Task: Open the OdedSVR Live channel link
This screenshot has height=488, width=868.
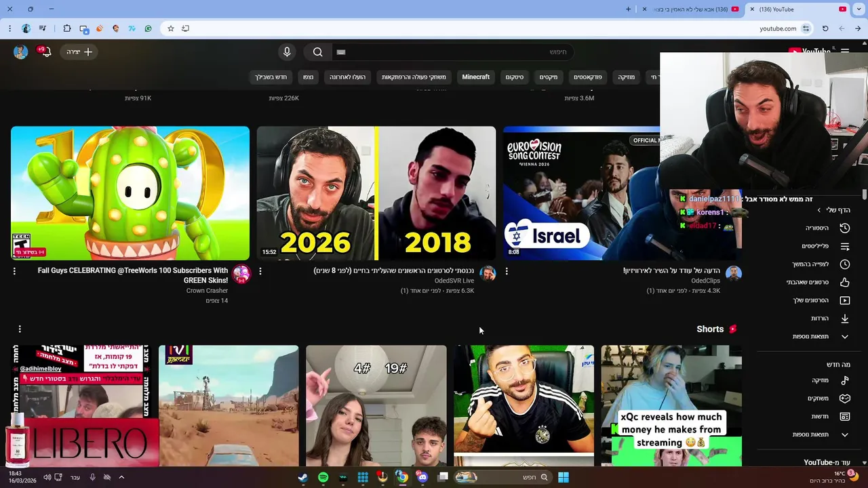Action: click(454, 281)
